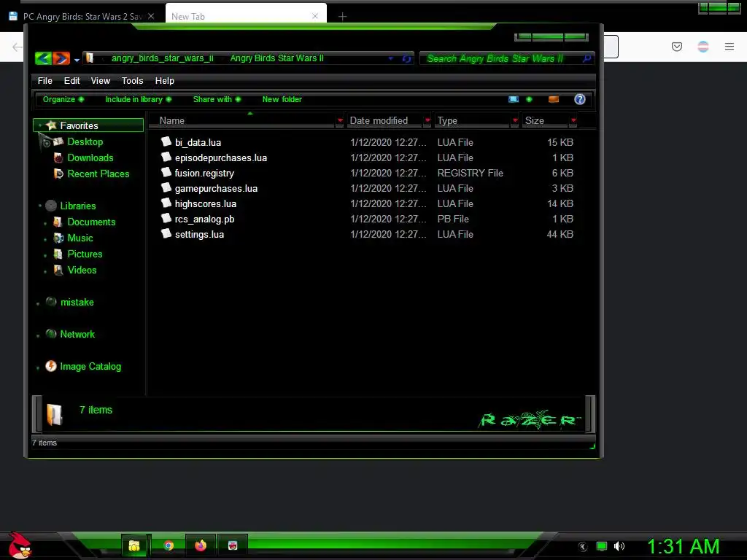Viewport: 747px width, 560px height.
Task: Open the Videos library
Action: coord(82,270)
